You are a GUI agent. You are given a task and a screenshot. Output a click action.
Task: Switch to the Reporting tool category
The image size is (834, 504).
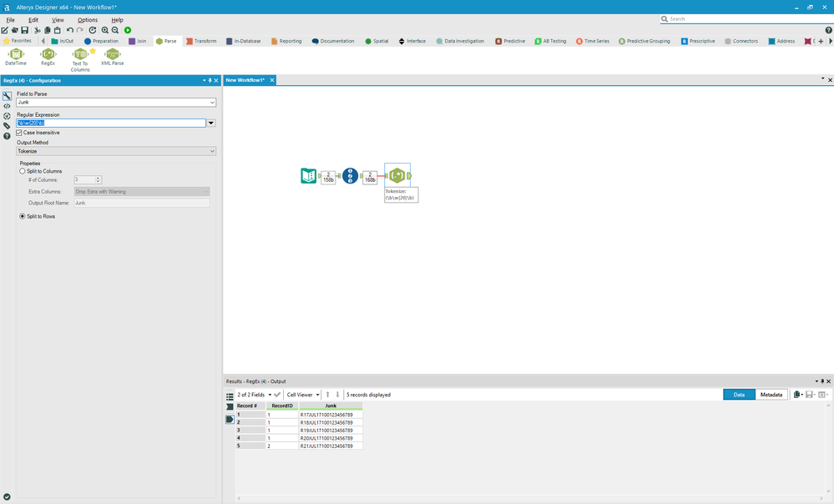(286, 41)
